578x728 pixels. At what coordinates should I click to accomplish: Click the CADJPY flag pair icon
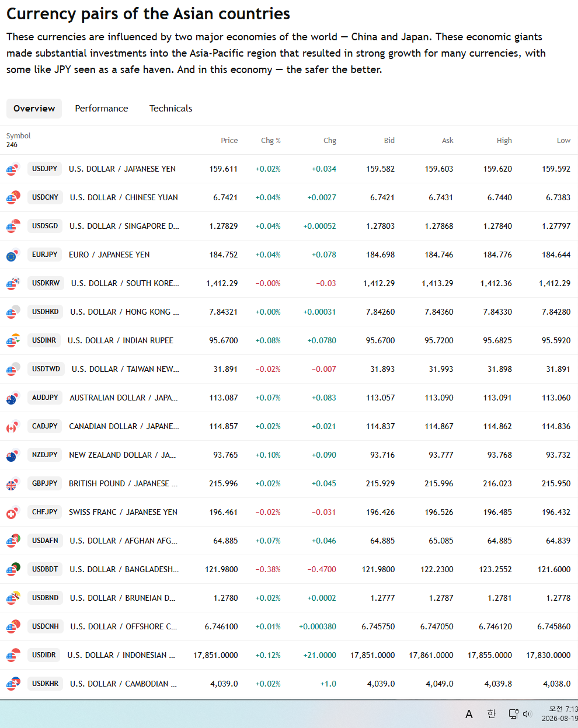13,427
